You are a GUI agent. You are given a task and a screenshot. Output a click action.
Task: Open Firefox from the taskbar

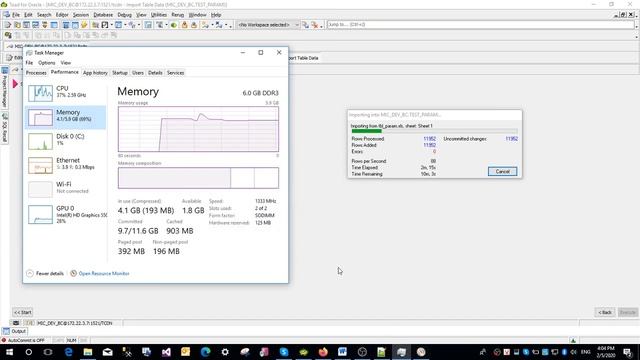click(x=323, y=352)
